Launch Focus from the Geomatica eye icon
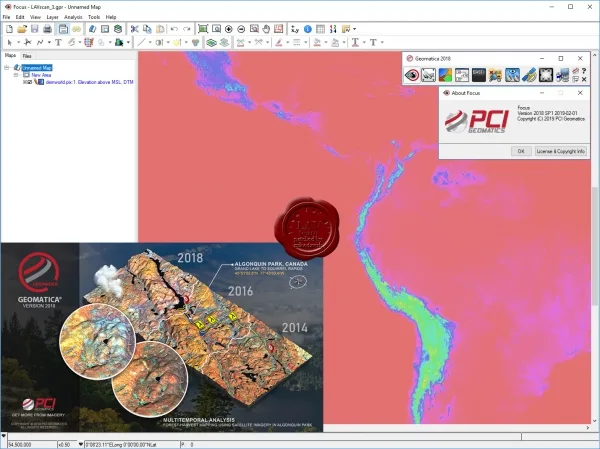Viewport: 600px width, 449px height. [x=412, y=75]
